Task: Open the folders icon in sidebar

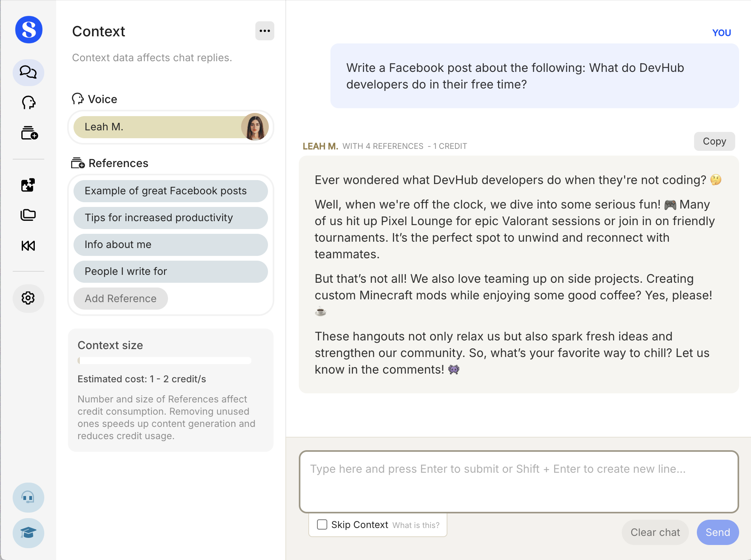Action: [x=28, y=215]
